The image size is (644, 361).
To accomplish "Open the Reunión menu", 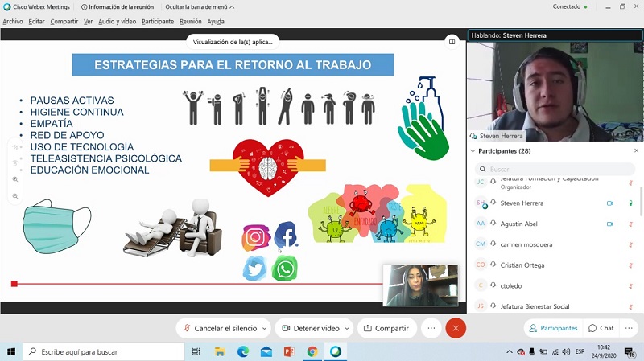I will (191, 22).
